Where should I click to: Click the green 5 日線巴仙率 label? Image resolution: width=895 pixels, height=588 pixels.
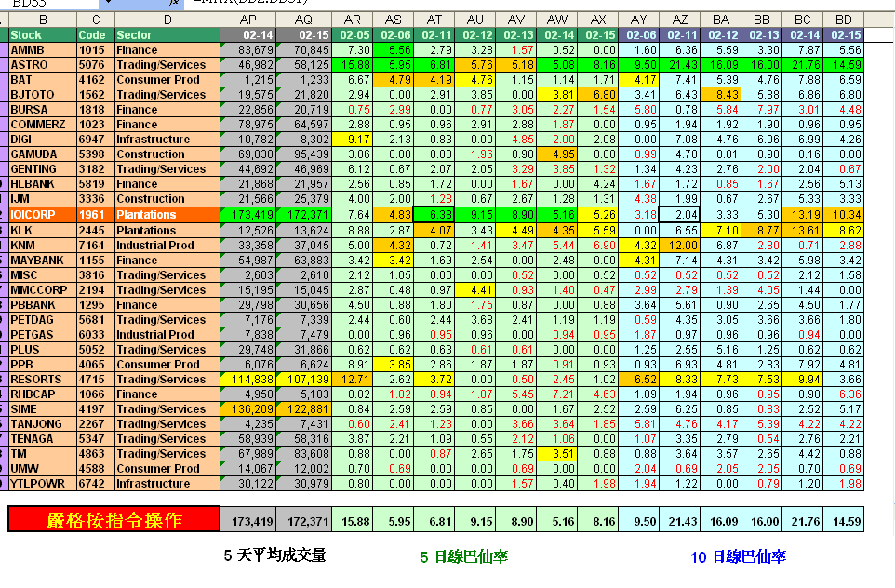point(464,557)
